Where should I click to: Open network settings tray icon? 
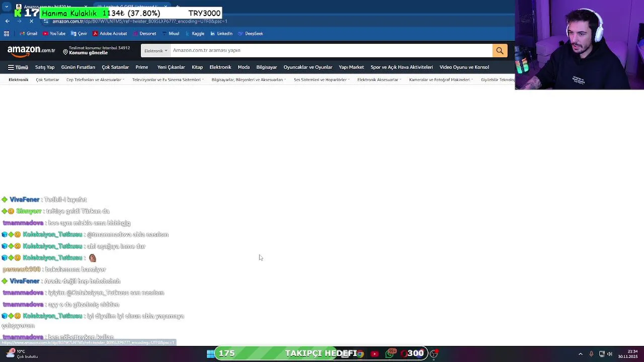pos(602,354)
